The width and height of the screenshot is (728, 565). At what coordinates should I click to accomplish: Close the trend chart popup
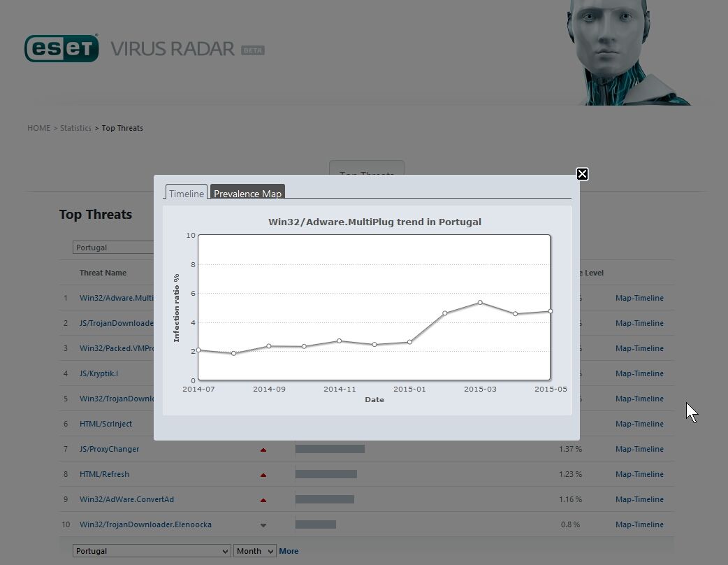tap(582, 174)
